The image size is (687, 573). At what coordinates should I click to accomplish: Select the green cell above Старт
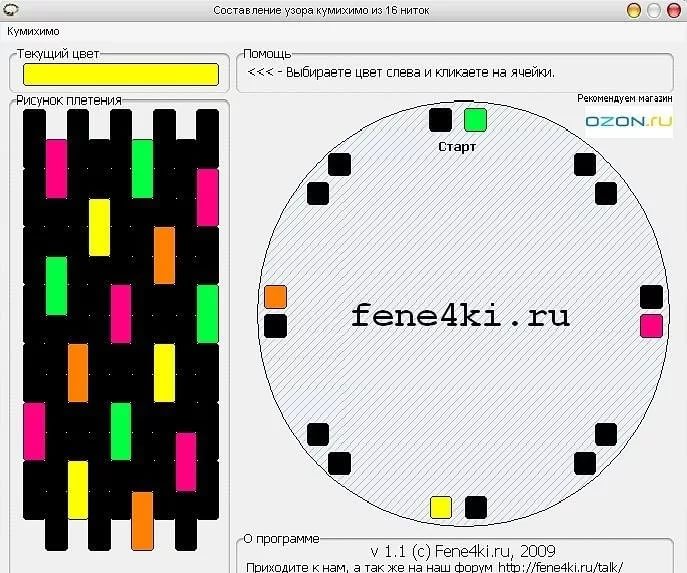tap(475, 120)
